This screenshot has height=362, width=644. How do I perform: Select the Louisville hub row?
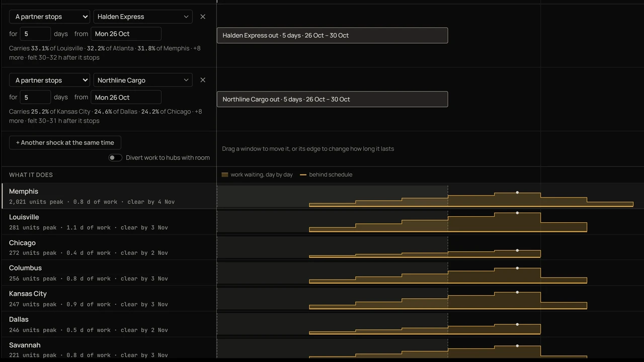(x=322, y=222)
